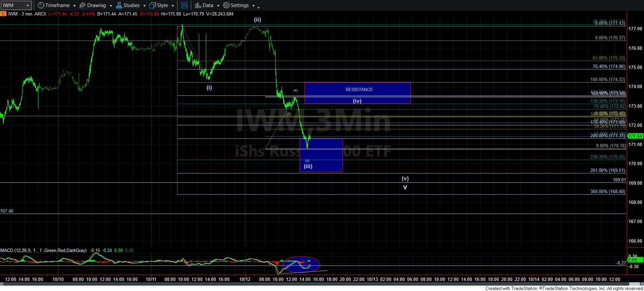Viewport: 644px width, 291px height.
Task: Click the 0.00% (170.76) Fibonacci label
Action: pos(611,146)
